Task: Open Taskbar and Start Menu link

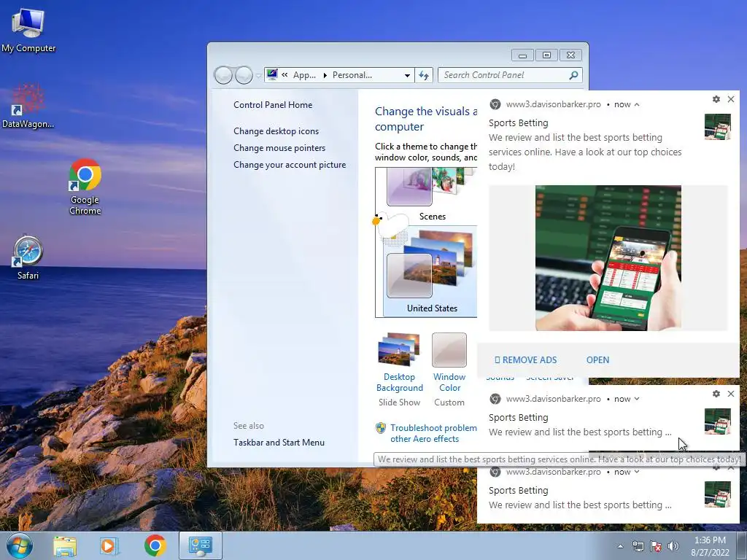Action: pos(279,443)
